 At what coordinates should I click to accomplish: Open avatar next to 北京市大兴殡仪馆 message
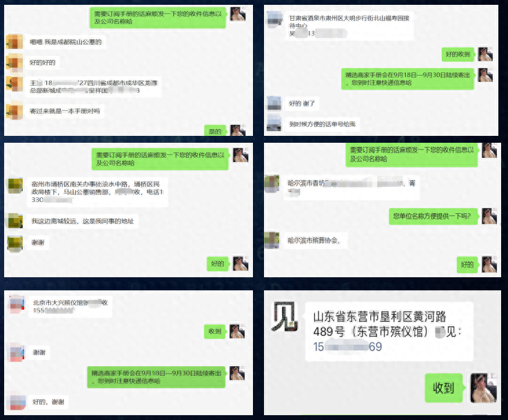tap(17, 305)
